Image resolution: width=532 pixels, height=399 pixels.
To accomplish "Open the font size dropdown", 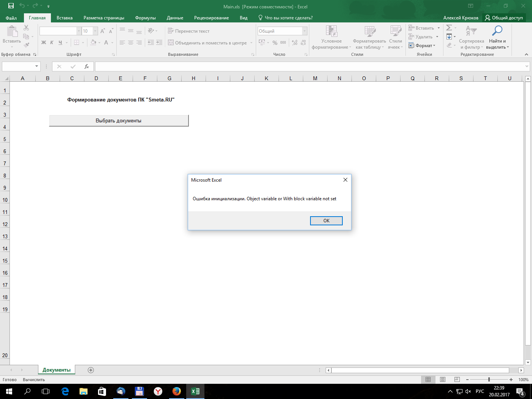I will tap(95, 31).
